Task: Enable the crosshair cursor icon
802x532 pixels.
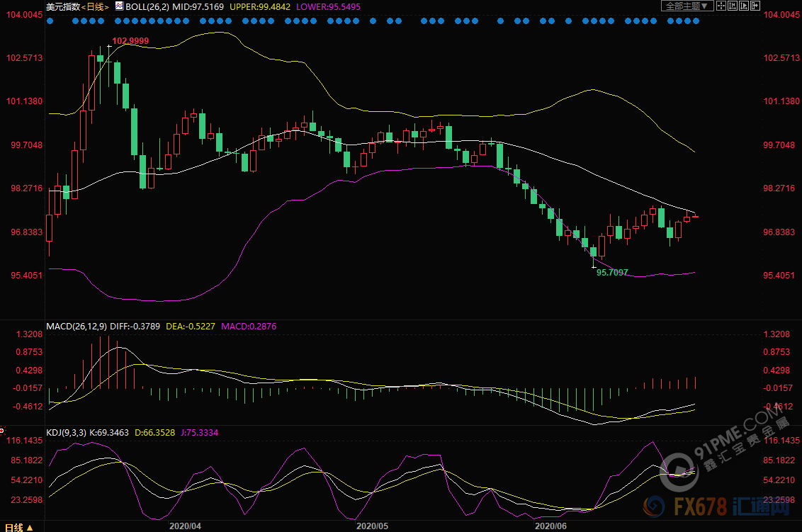Action: coord(721,6)
